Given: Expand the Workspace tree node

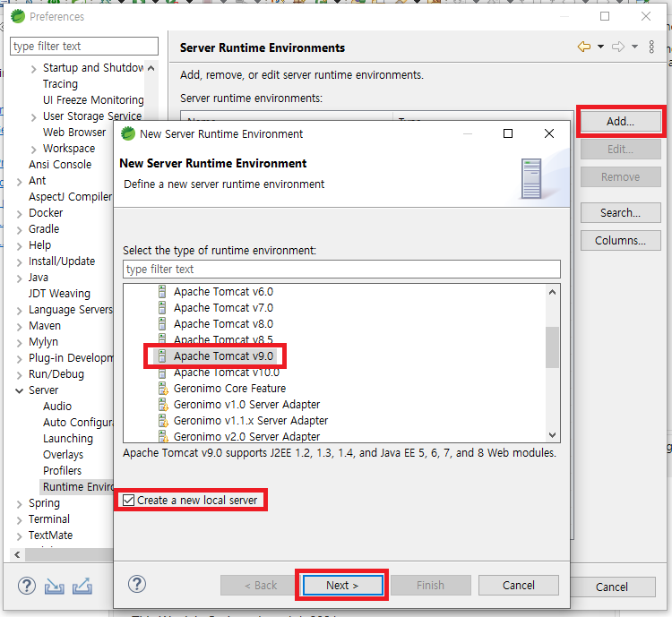Looking at the screenshot, I should tap(33, 150).
